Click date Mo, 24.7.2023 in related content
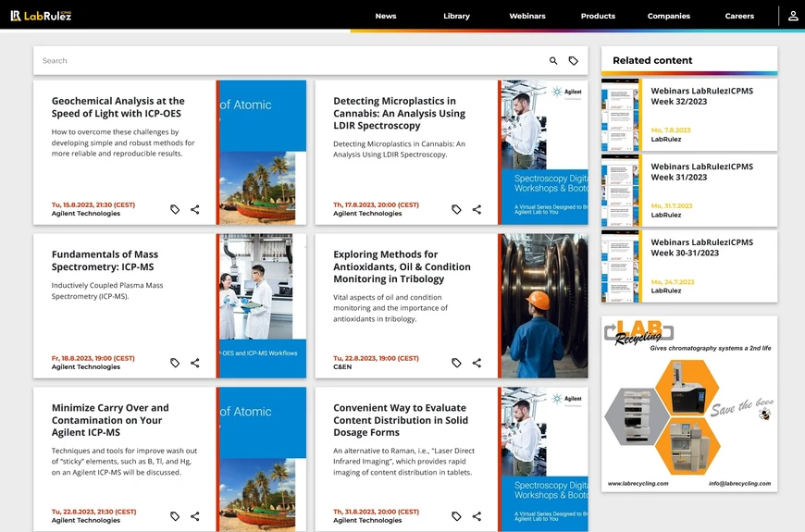The height and width of the screenshot is (532, 805). pos(673,282)
